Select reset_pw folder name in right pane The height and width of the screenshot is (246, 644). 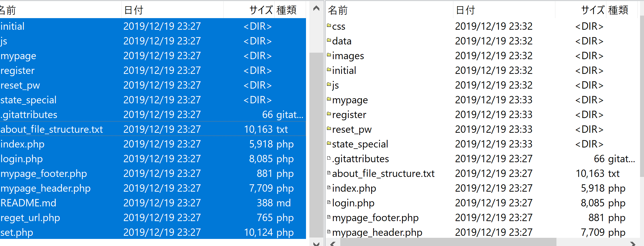352,129
